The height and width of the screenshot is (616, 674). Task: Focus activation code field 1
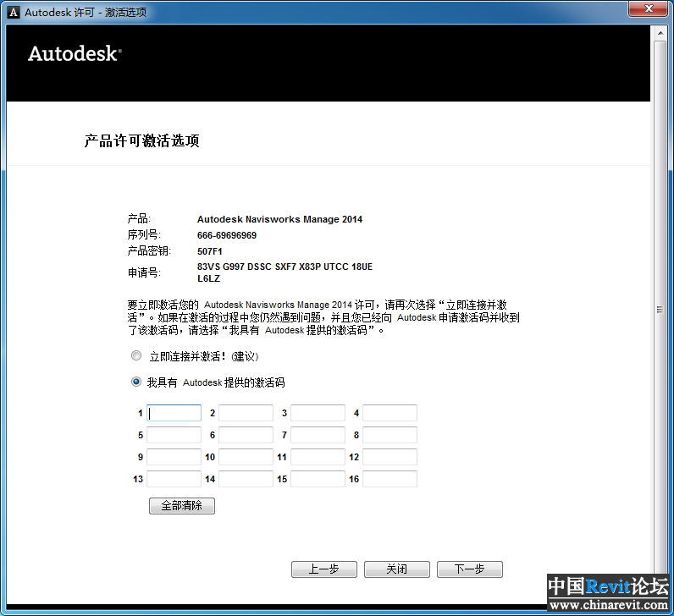(x=174, y=413)
